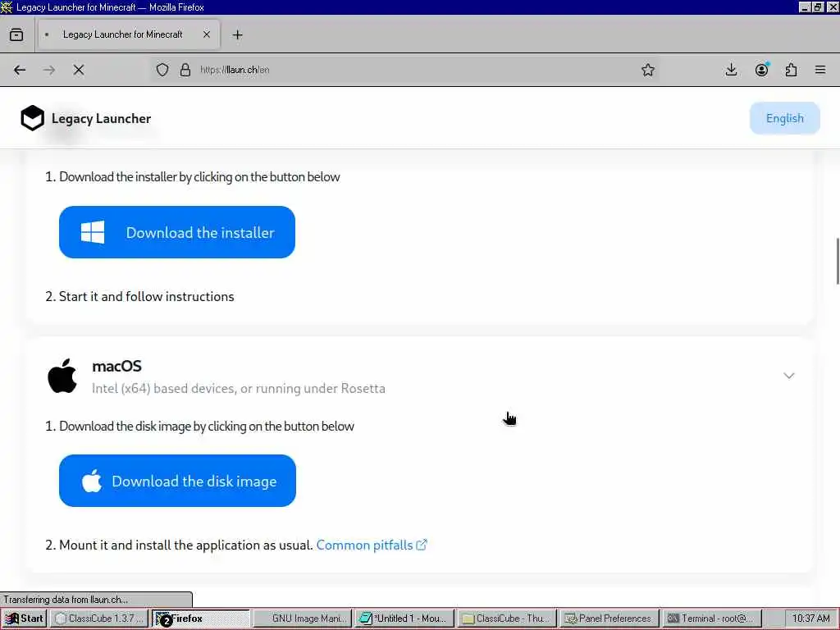Maximize or restore the Firefox window
Image resolution: width=840 pixels, height=630 pixels.
click(818, 7)
